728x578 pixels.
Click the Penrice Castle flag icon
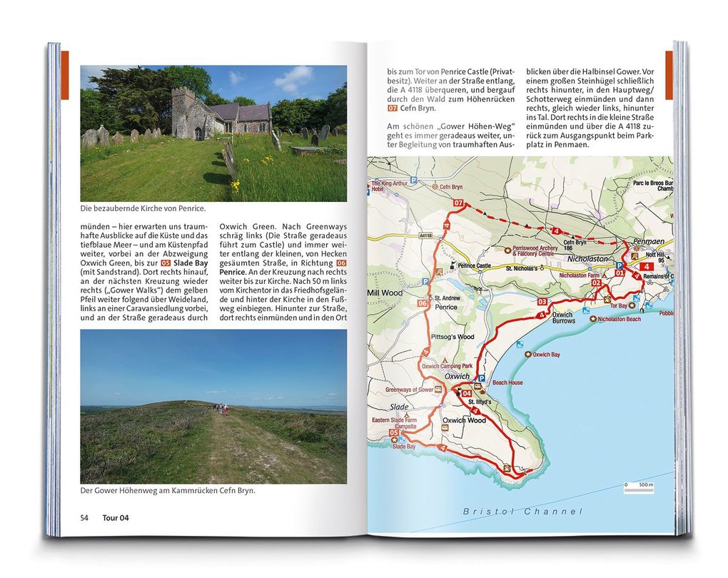click(453, 265)
